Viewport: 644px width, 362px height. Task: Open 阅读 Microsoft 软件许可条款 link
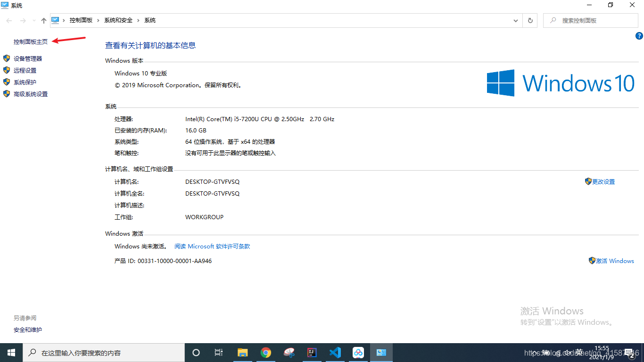pos(212,246)
